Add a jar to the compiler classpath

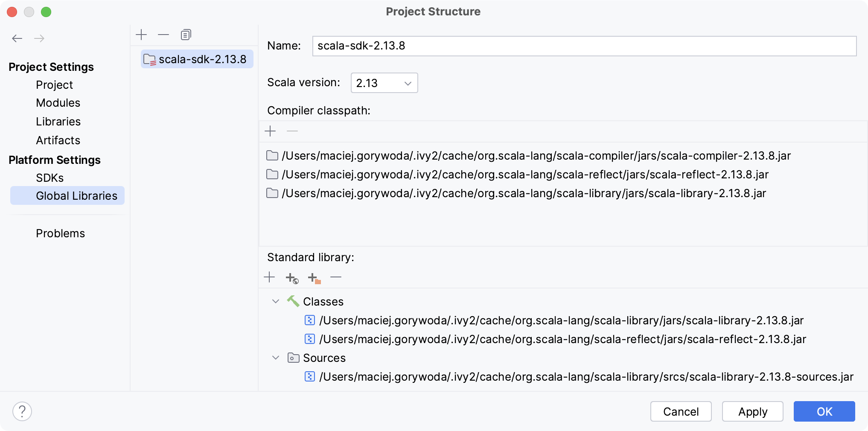270,131
